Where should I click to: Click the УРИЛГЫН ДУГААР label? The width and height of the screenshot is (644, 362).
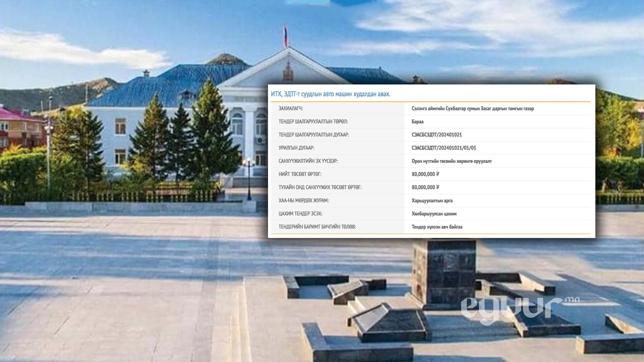[296, 148]
